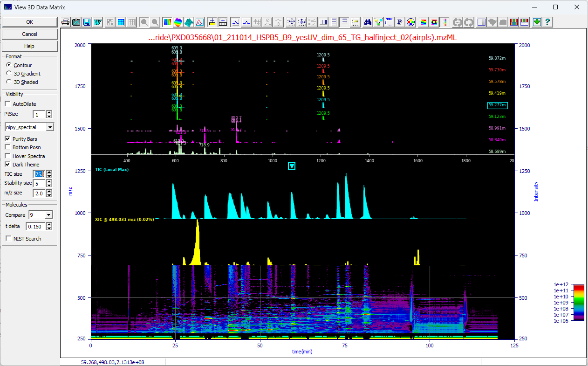Click the peak trace toolbar icon
Viewport: 588px width, 366px height.
[x=200, y=21]
